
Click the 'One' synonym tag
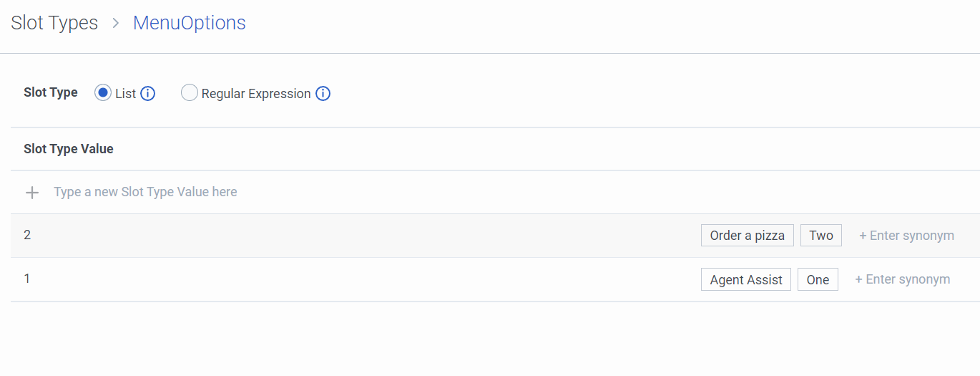pos(817,280)
